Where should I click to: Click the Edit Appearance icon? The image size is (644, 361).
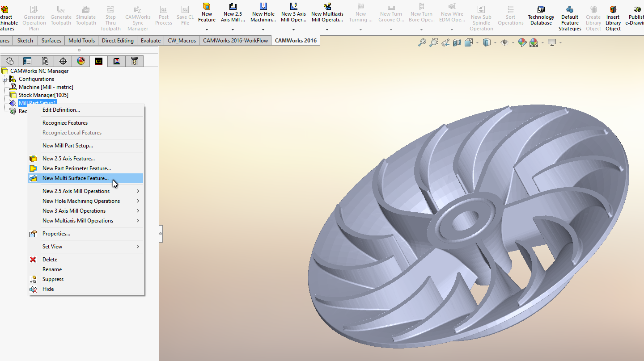(522, 42)
